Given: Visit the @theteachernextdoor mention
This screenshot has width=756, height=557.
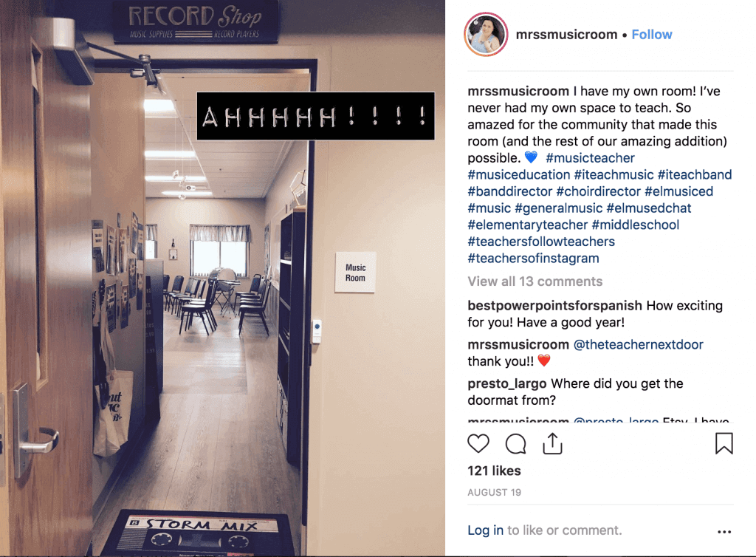Looking at the screenshot, I should [639, 344].
